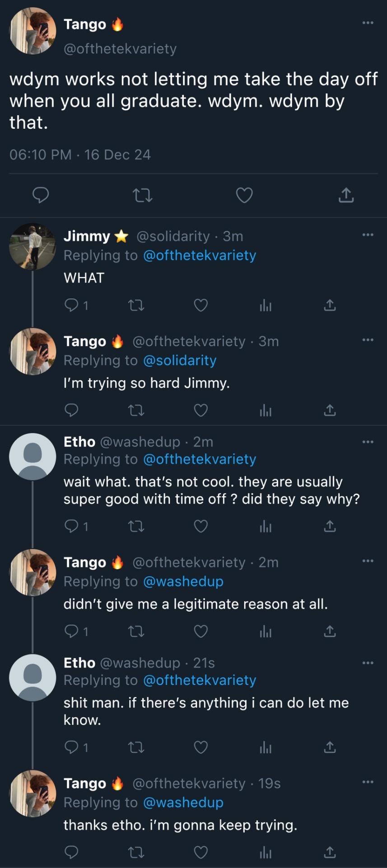
Task: Open more options menu on Jimmy's reply
Action: click(x=368, y=235)
